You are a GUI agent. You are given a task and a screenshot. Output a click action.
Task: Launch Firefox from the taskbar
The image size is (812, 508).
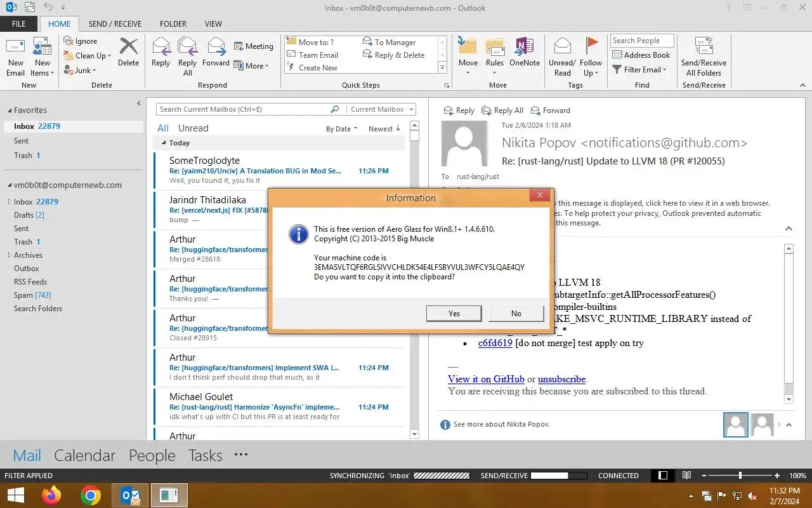click(x=51, y=495)
